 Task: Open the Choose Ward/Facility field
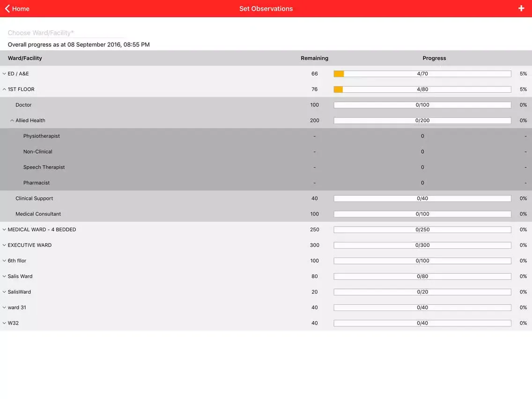(x=66, y=33)
